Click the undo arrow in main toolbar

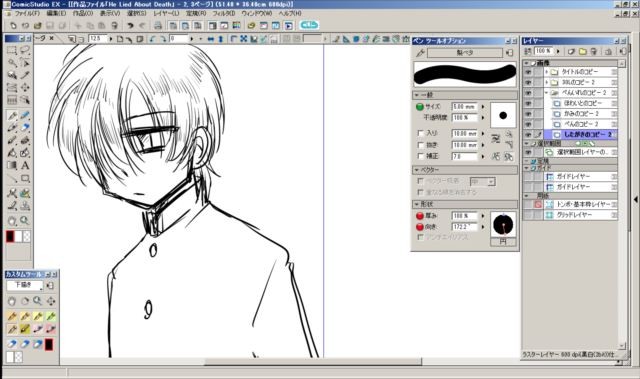[x=130, y=26]
